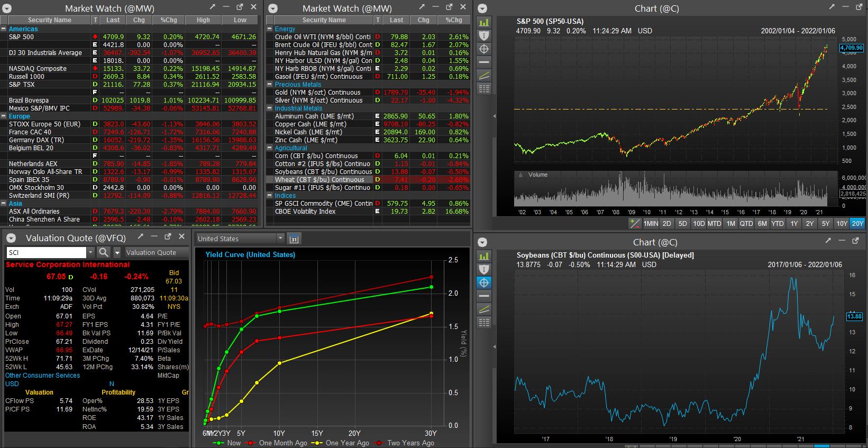
Task: Open the dropdown arrow next to the search icon
Action: point(117,253)
